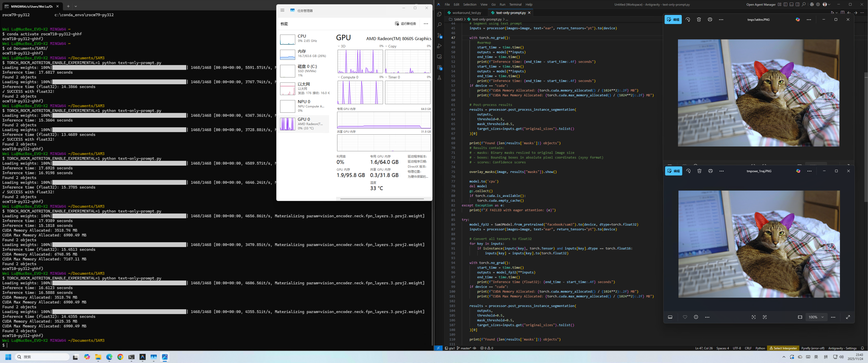Image resolution: width=868 pixels, height=363 pixels.
Task: Click delete trash icon in tmpowe_1naj.PNG viewer
Action: [699, 171]
